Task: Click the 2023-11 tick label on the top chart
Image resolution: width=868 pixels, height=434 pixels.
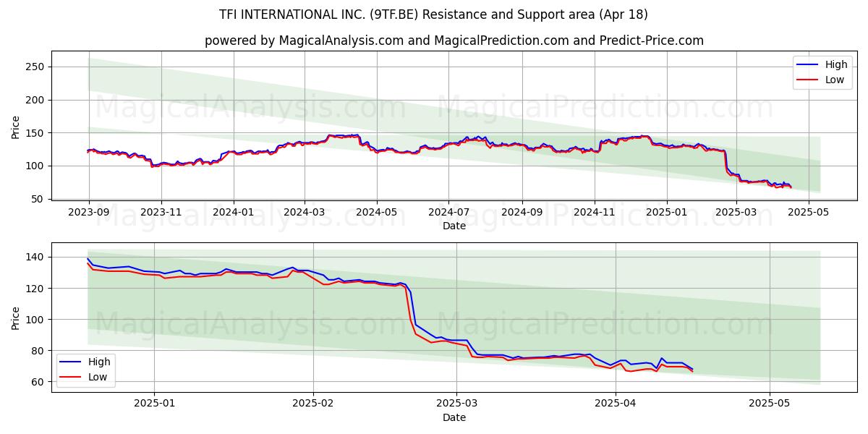Action: pyautogui.click(x=161, y=213)
